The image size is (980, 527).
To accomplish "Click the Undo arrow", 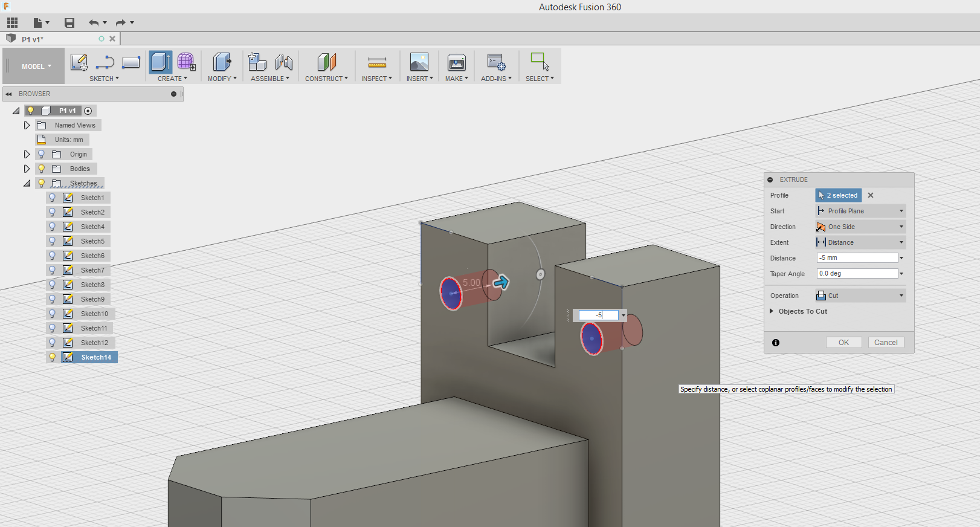I will (94, 23).
